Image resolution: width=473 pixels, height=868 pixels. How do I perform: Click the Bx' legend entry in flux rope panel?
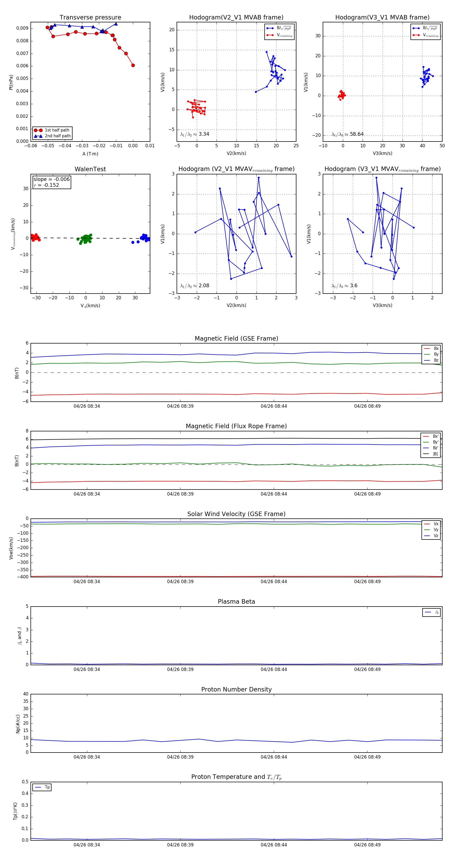point(431,436)
